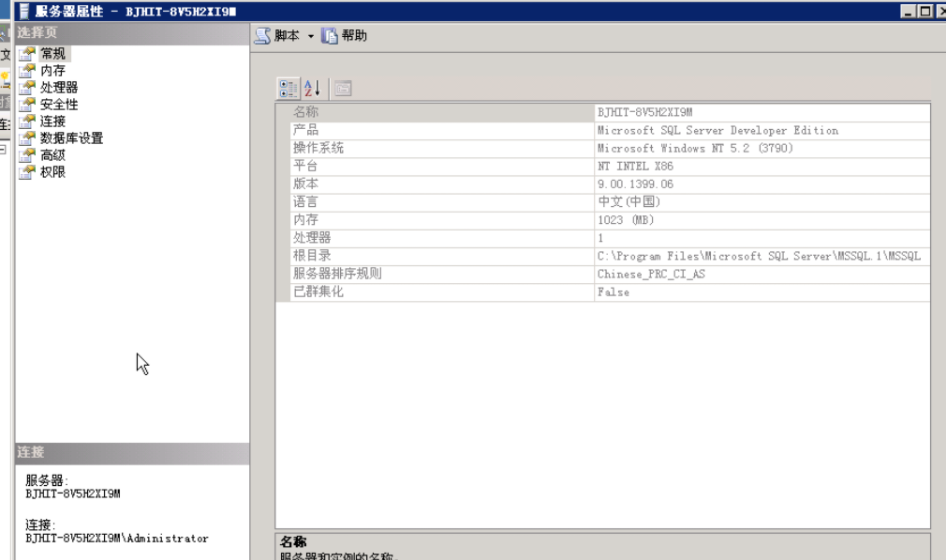Click the disabled property pages icon
The height and width of the screenshot is (560, 946).
(343, 89)
